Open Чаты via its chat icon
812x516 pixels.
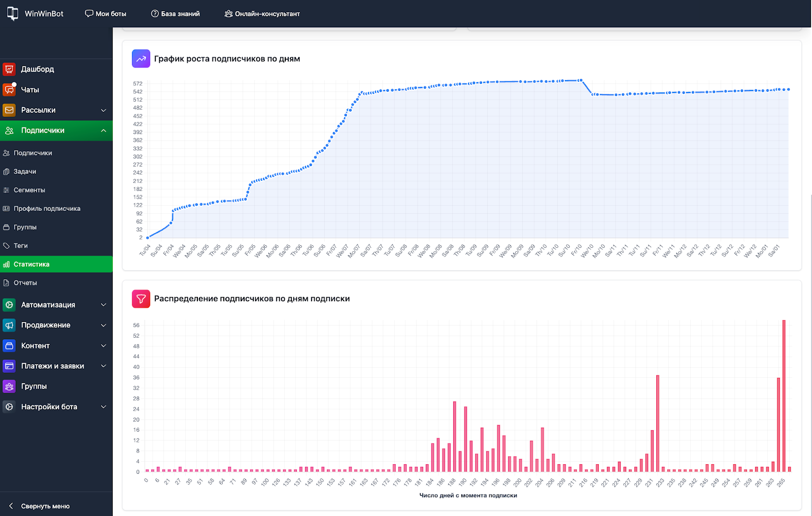9,90
